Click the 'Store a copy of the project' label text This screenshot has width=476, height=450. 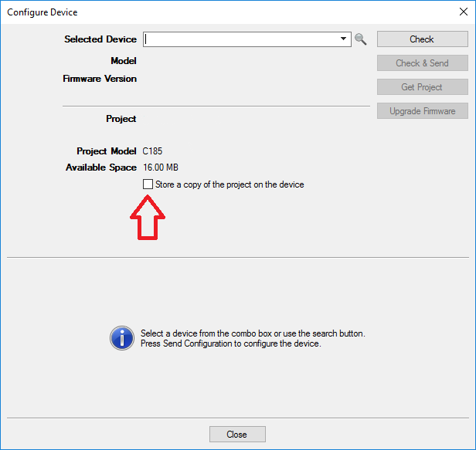[229, 184]
